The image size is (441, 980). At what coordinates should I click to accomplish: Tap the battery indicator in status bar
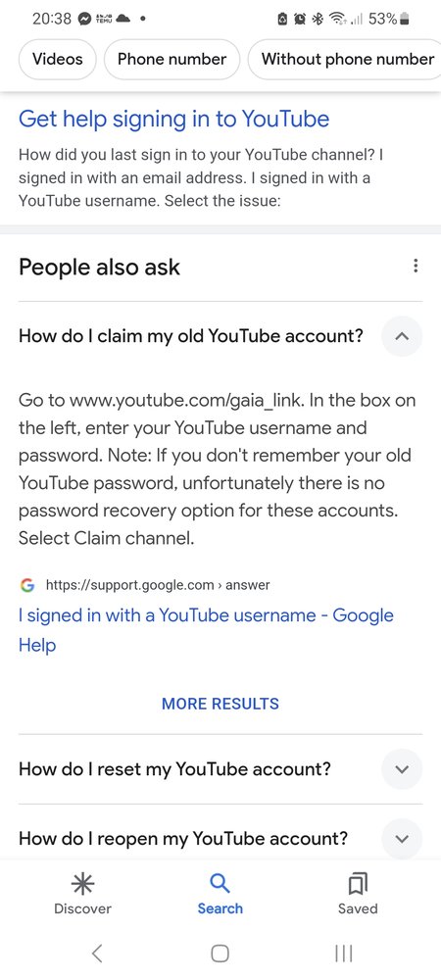coord(404,19)
